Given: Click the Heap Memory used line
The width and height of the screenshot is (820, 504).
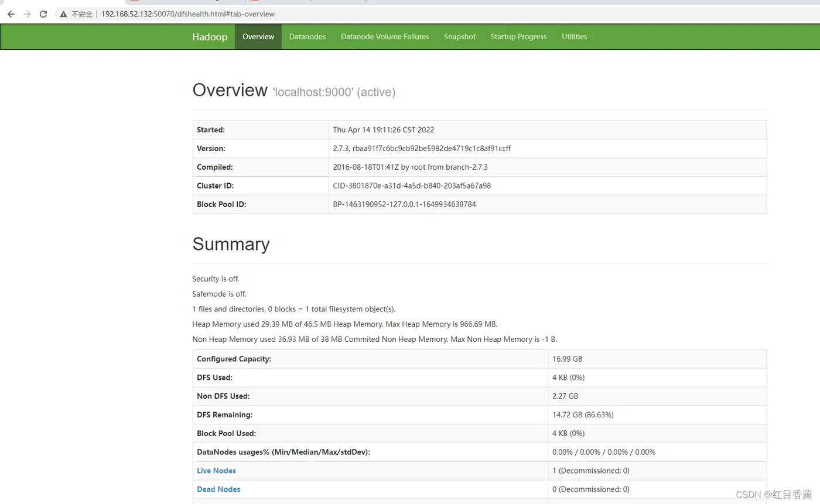Looking at the screenshot, I should (x=345, y=324).
